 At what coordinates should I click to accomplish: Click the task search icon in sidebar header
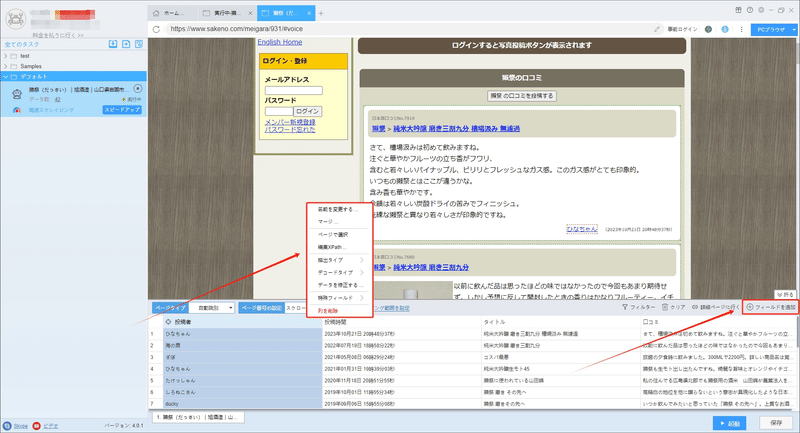[139, 44]
